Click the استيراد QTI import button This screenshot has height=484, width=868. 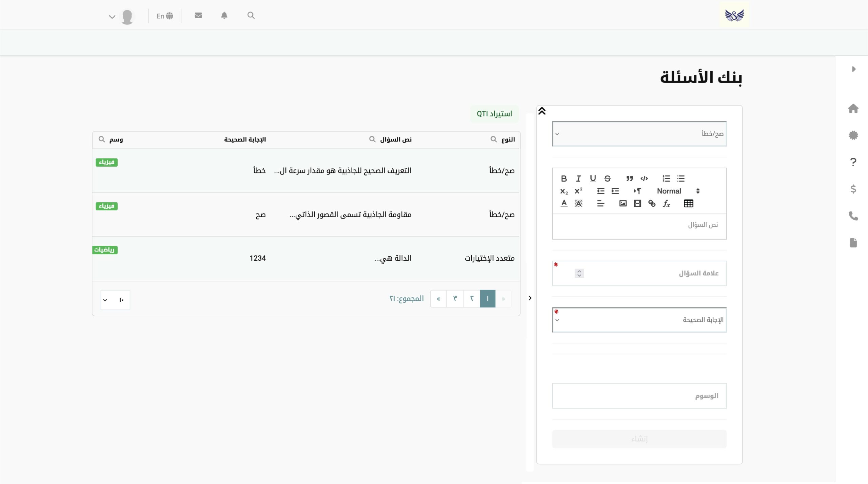(x=494, y=114)
